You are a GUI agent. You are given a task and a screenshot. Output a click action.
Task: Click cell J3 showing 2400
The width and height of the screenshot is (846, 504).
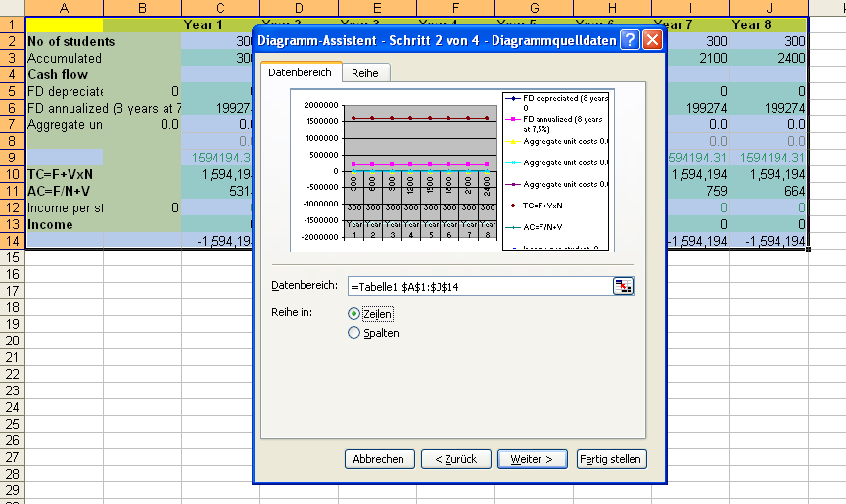(x=769, y=58)
